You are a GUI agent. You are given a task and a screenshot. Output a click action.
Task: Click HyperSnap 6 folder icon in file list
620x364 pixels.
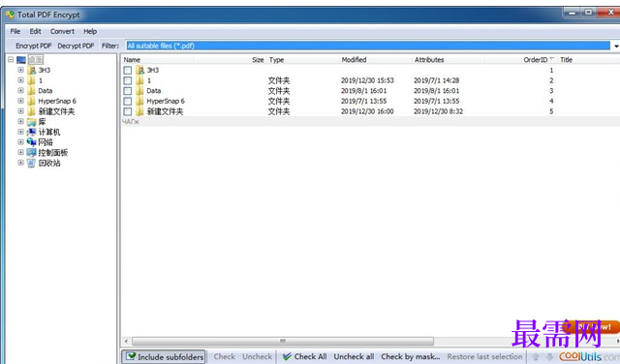139,102
